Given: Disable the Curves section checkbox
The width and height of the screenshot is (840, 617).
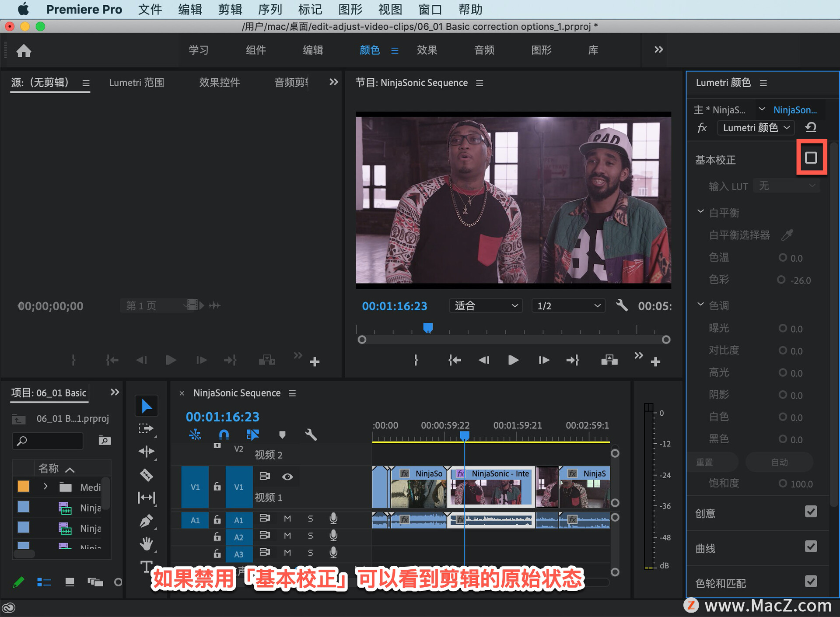Looking at the screenshot, I should point(811,547).
